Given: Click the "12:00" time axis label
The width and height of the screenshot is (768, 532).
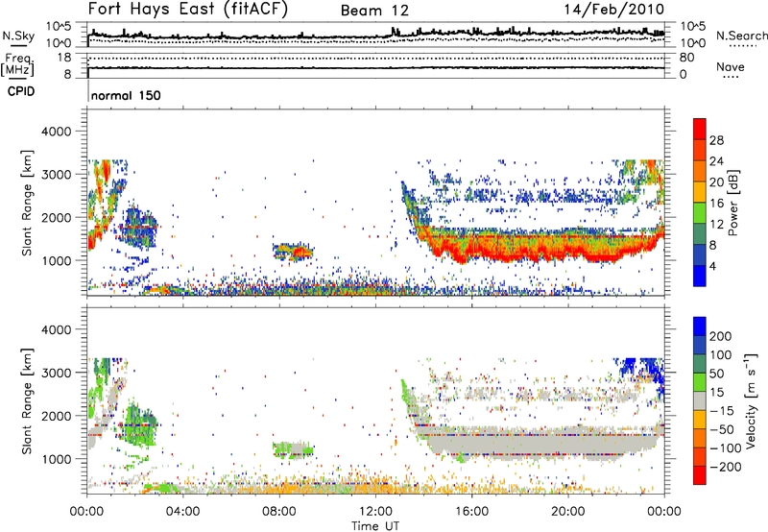Looking at the screenshot, I should (375, 512).
